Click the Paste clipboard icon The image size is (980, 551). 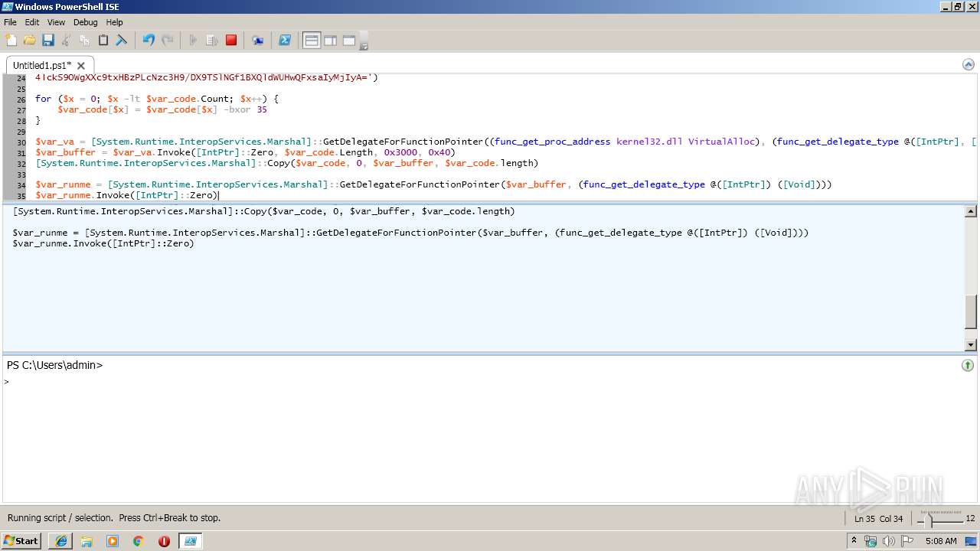(103, 41)
